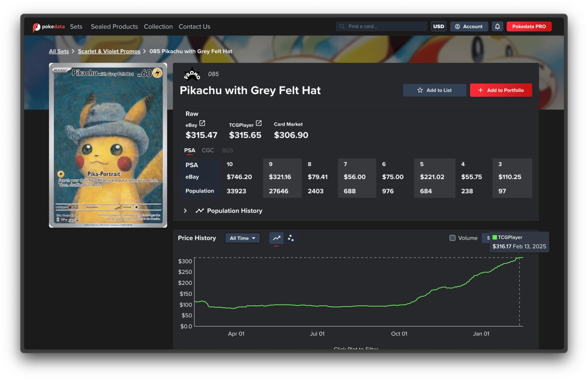Open Sets menu item
Screen dimensions: 588x380
pos(76,27)
